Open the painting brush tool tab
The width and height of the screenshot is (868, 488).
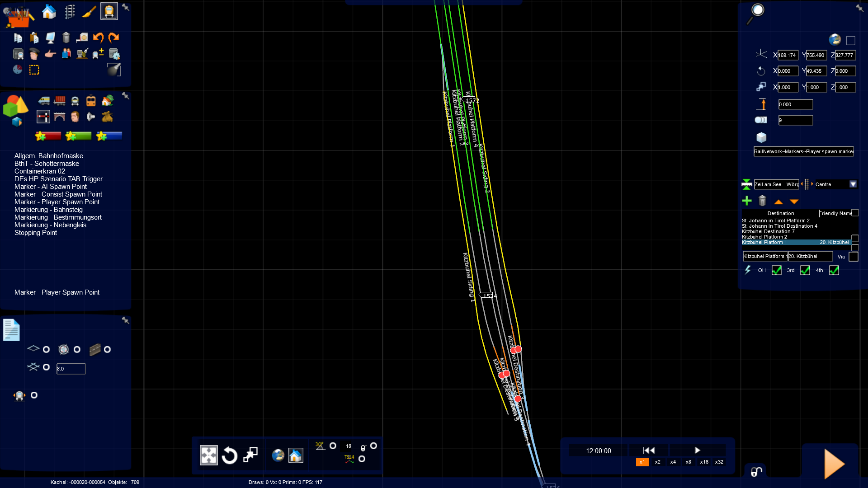pos(89,12)
